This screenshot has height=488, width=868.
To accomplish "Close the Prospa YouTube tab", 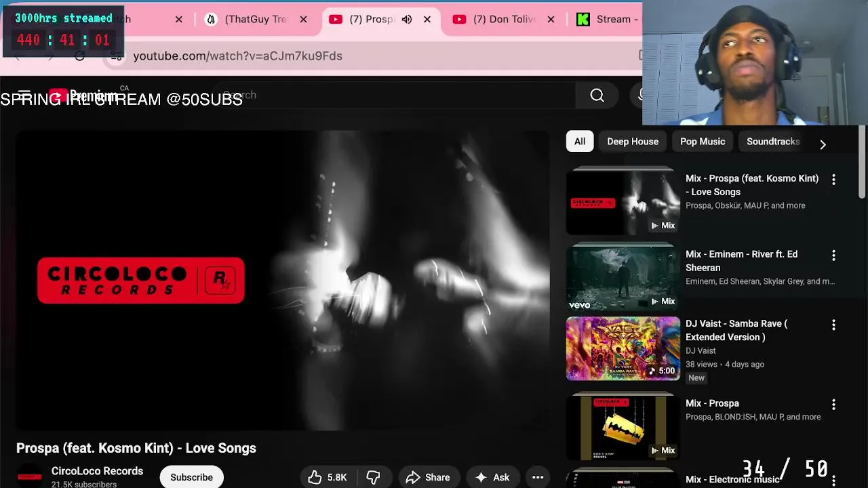I will (x=427, y=19).
